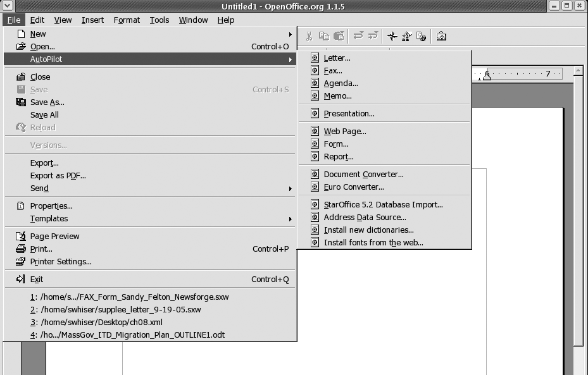Click the vertical scrollbar up arrow
Screen dimensions: 588x375
click(578, 71)
